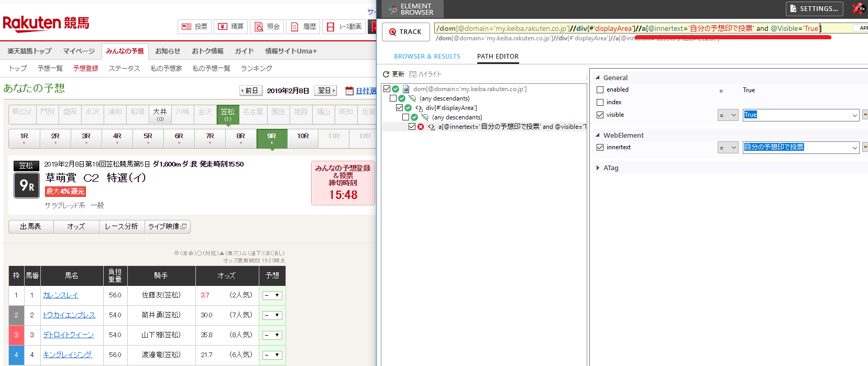Open the 履歴 history button

[x=303, y=27]
